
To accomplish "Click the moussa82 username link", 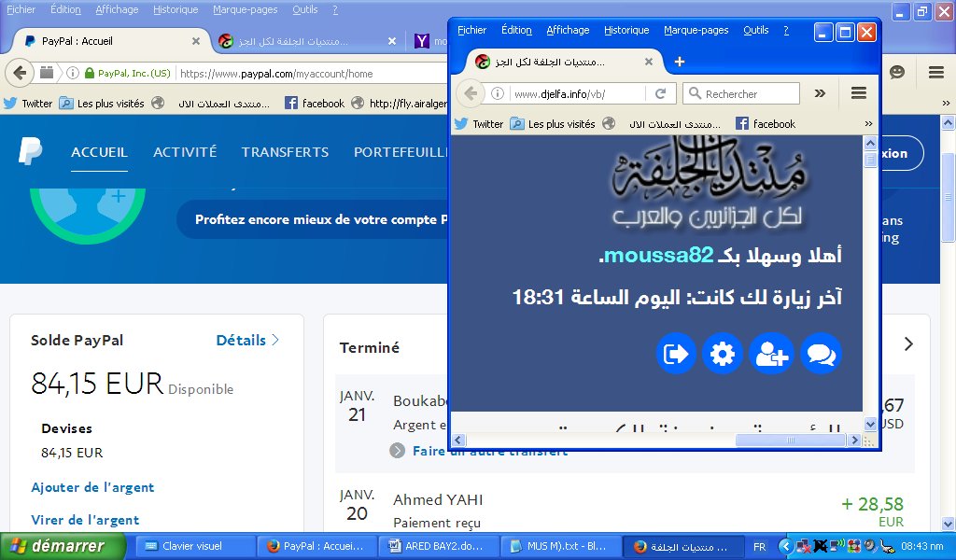I will click(658, 255).
